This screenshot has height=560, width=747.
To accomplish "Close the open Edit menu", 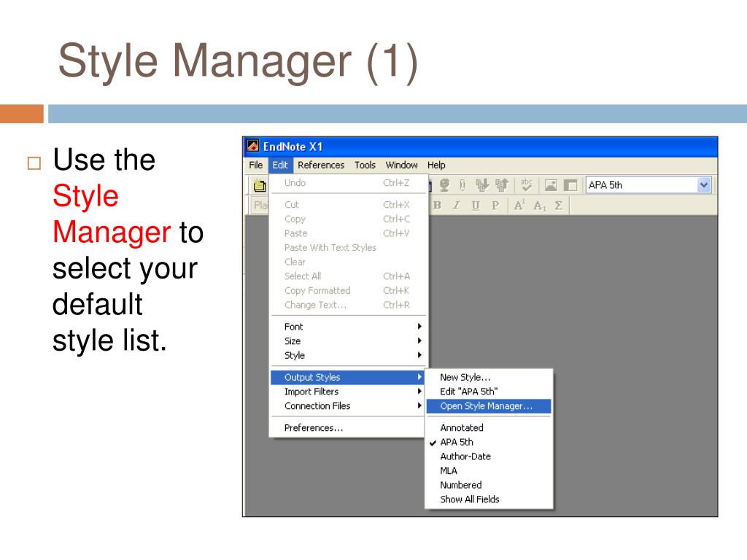I will pos(280,165).
